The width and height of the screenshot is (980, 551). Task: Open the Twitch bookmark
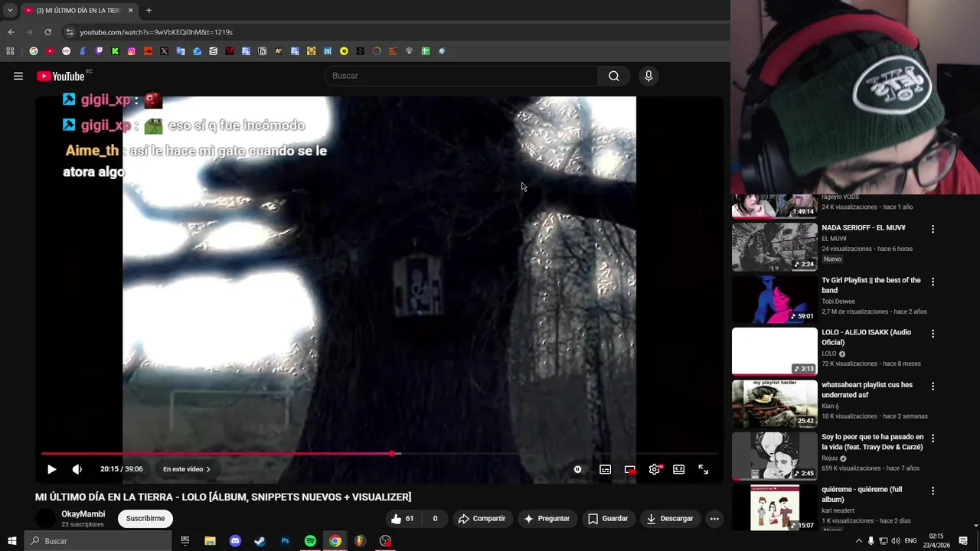click(100, 51)
